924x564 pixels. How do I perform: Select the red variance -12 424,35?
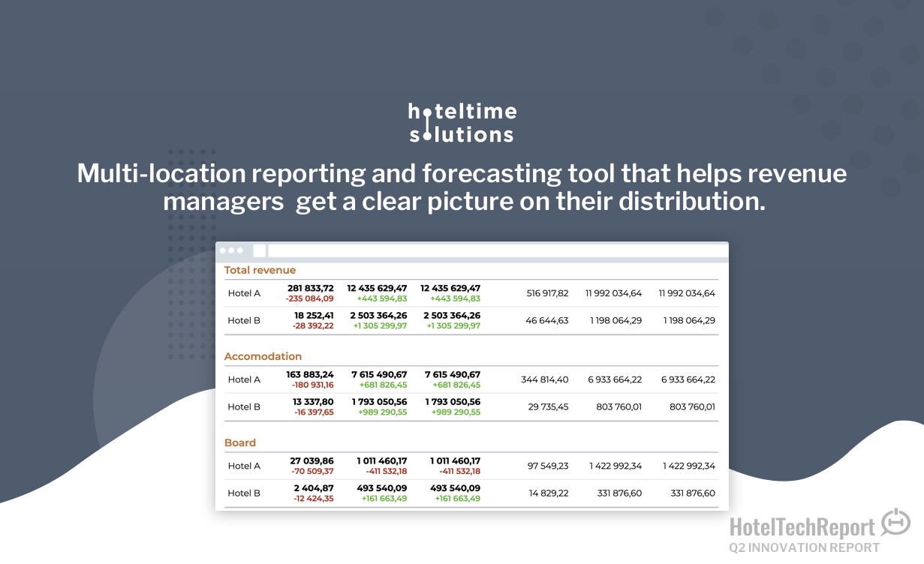click(x=313, y=498)
